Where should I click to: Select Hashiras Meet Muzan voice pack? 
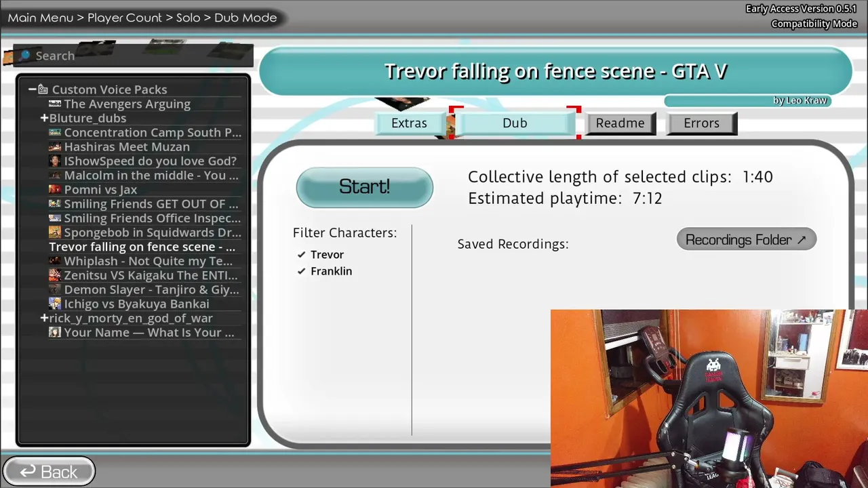click(127, 146)
